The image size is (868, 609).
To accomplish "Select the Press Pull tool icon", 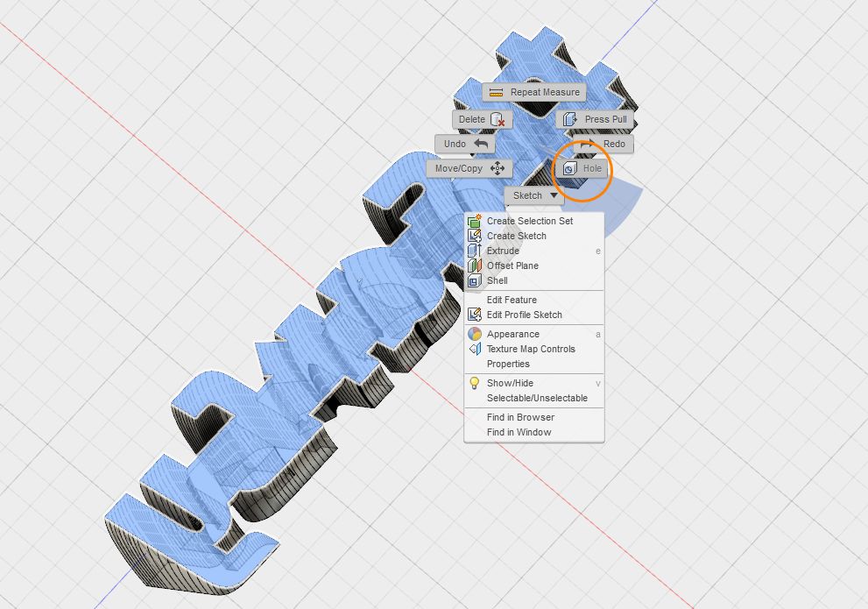I will pyautogui.click(x=570, y=120).
